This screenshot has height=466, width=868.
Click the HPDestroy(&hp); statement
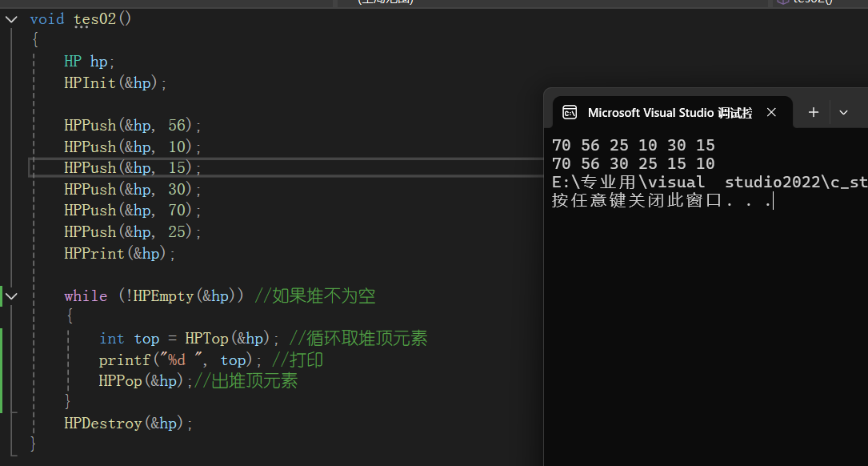(x=129, y=424)
